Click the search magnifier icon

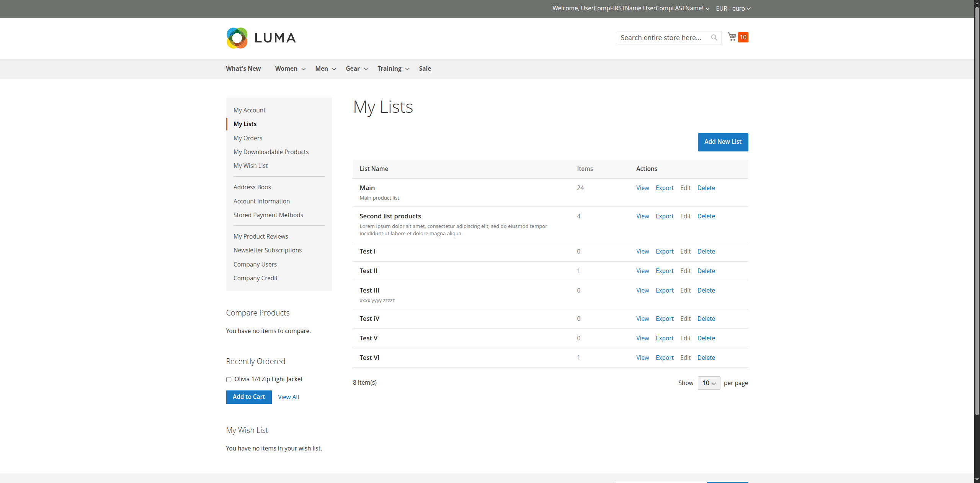tap(714, 37)
